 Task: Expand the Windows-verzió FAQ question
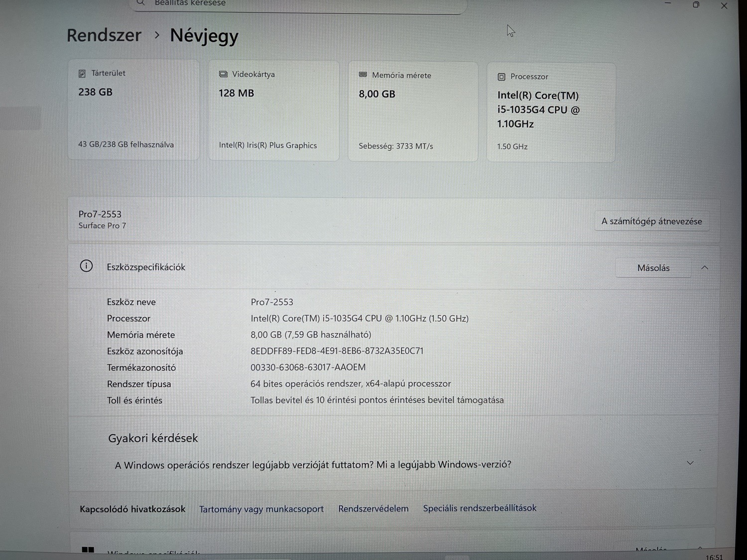point(690,463)
